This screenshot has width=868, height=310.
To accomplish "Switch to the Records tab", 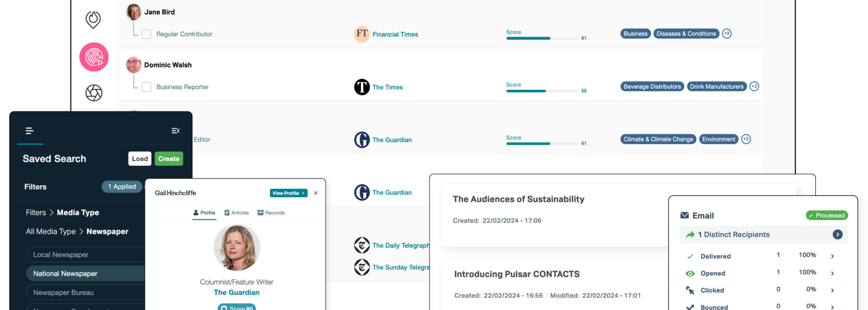I will [x=271, y=213].
